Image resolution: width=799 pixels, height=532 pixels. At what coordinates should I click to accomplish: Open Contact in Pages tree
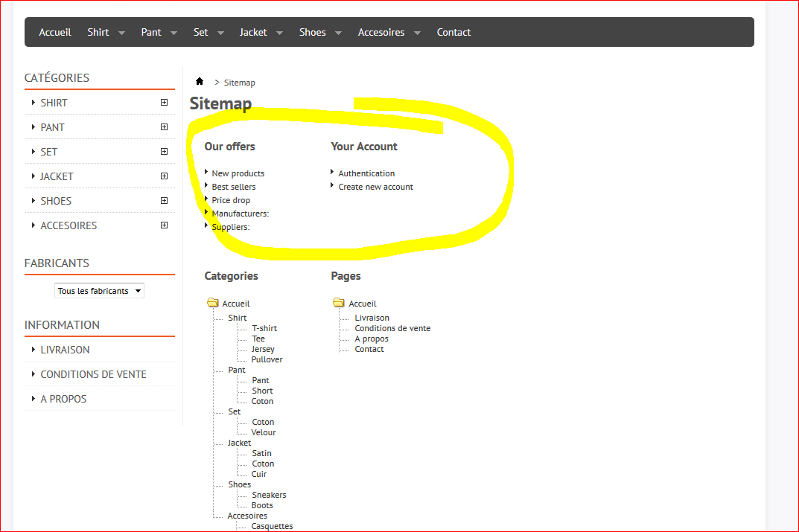369,349
